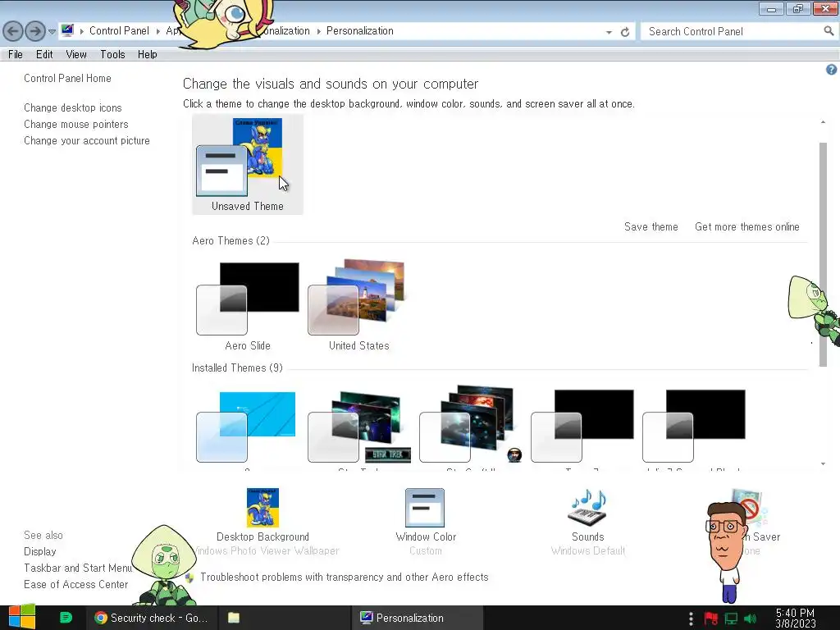Screen dimensions: 840x630
Task: Click the Sounds label
Action: [587, 536]
